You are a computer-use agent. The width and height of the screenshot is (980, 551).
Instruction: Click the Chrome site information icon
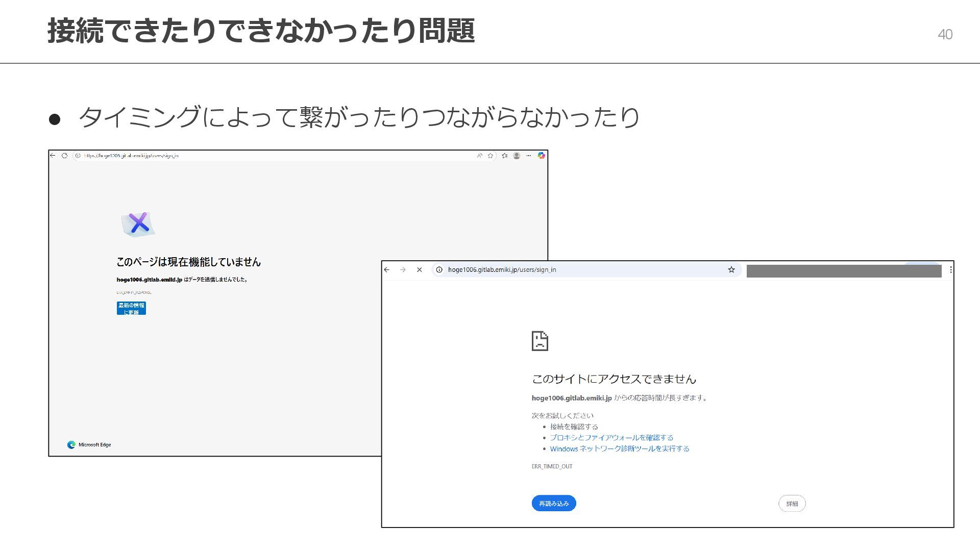[x=439, y=270]
